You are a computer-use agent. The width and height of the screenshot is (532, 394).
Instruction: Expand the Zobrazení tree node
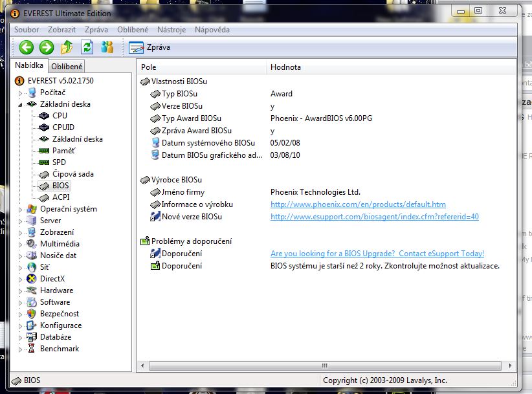click(20, 233)
